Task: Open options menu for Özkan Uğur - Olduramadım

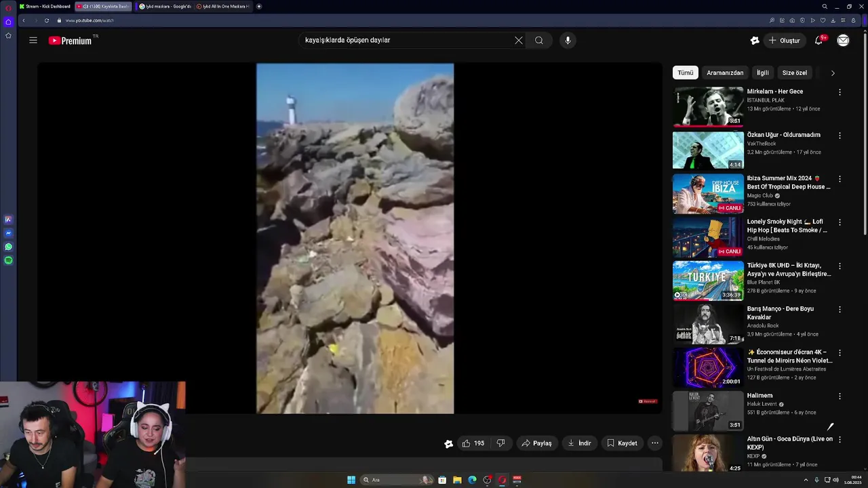Action: pos(840,136)
